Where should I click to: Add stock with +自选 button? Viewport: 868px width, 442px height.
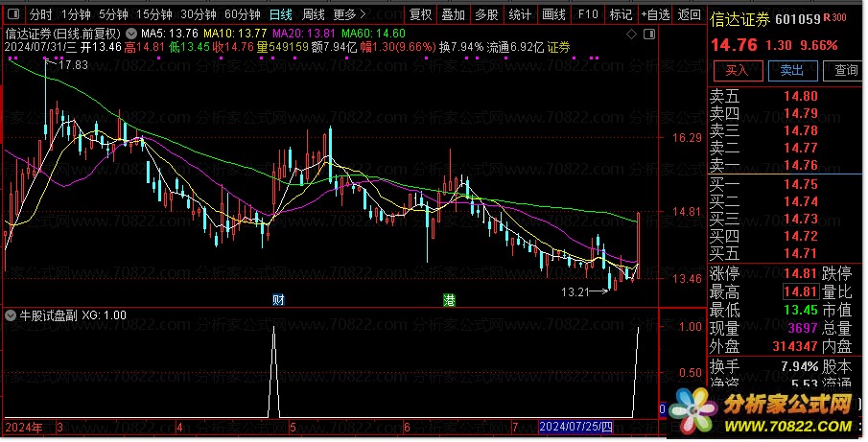coord(655,14)
